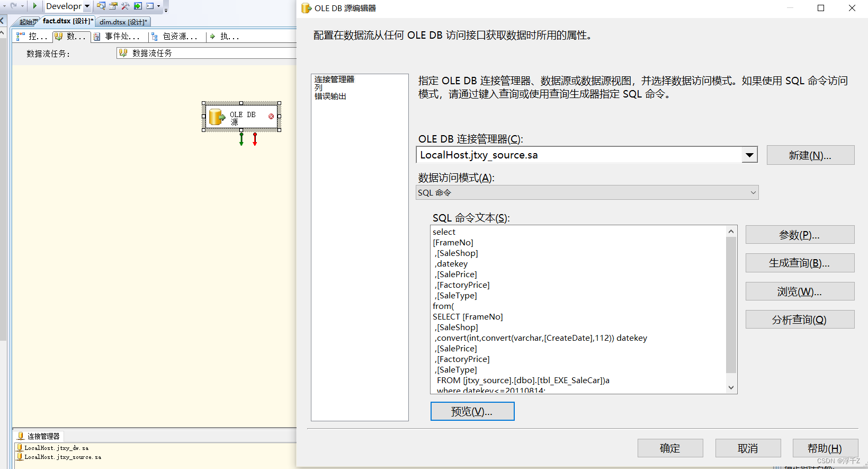The image size is (868, 469).
Task: Click 生成查询(B)... button
Action: pos(800,263)
